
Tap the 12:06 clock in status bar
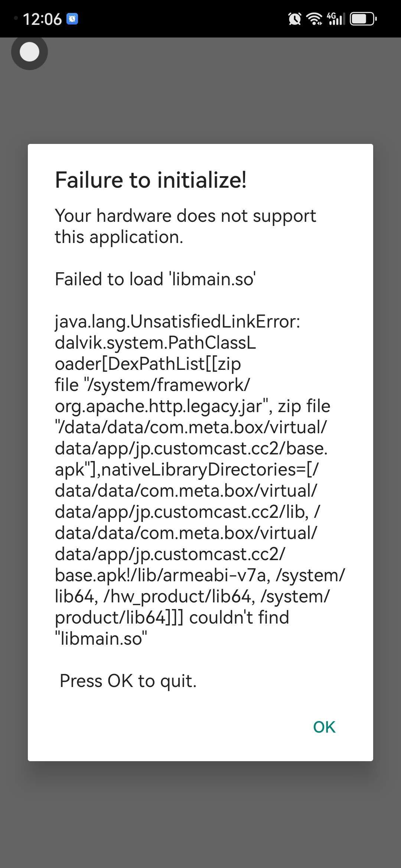pos(42,19)
